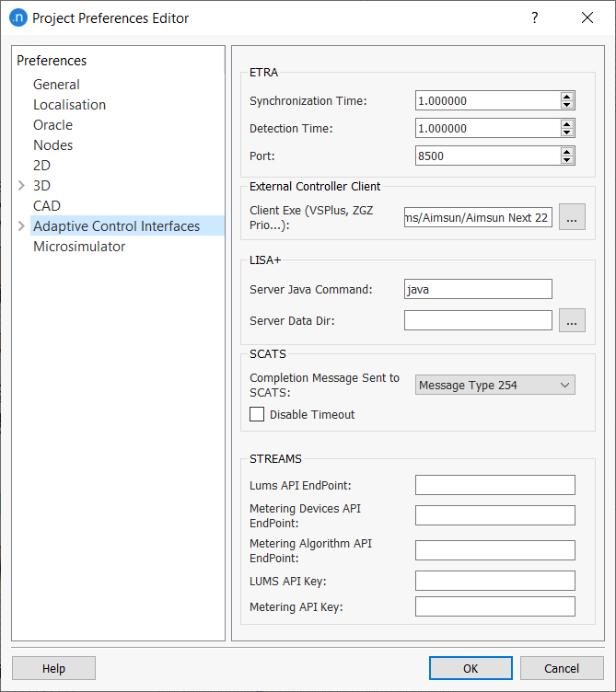
Task: Select Microsimulator preferences
Action: pyautogui.click(x=79, y=247)
